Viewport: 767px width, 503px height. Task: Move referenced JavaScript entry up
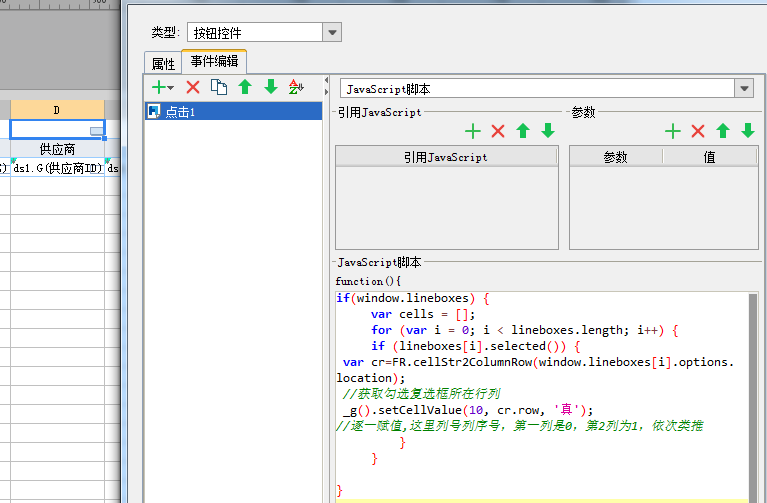coord(523,131)
